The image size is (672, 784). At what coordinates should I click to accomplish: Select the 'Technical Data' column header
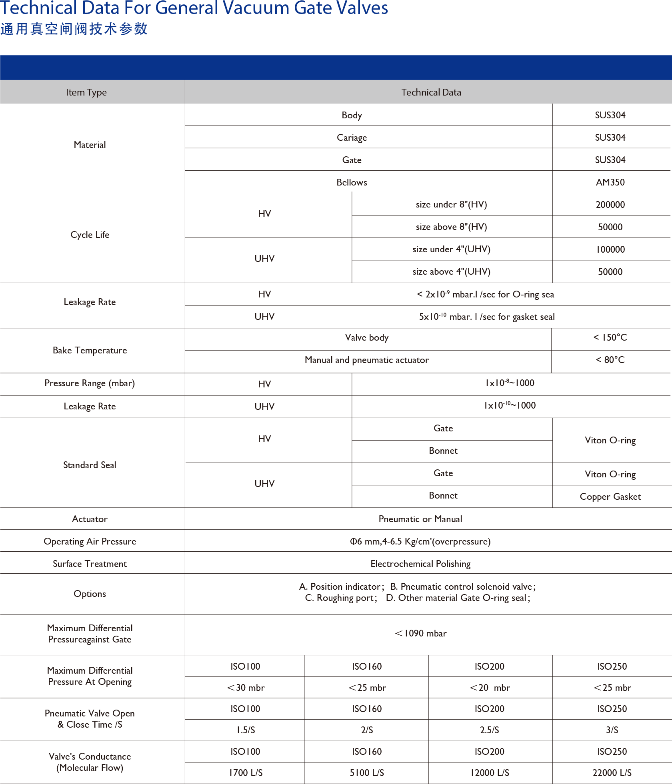tap(431, 92)
